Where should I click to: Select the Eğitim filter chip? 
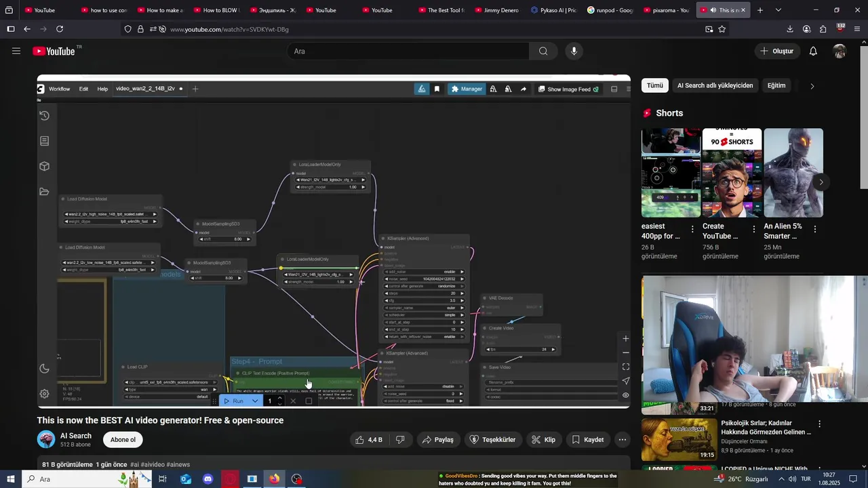pyautogui.click(x=776, y=85)
